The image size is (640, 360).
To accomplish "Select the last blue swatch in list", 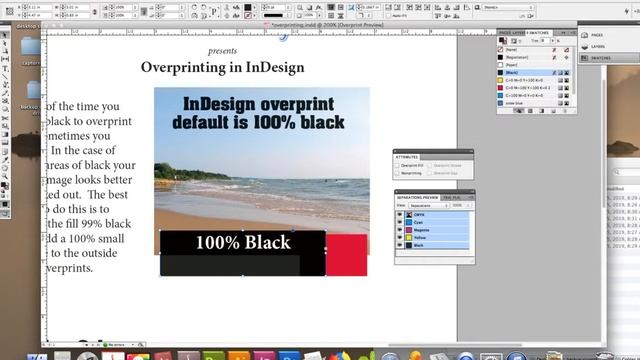I will [533, 103].
